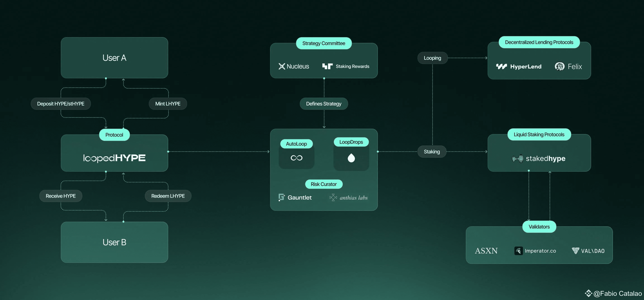
Task: Expand the Validators section
Action: 539,227
